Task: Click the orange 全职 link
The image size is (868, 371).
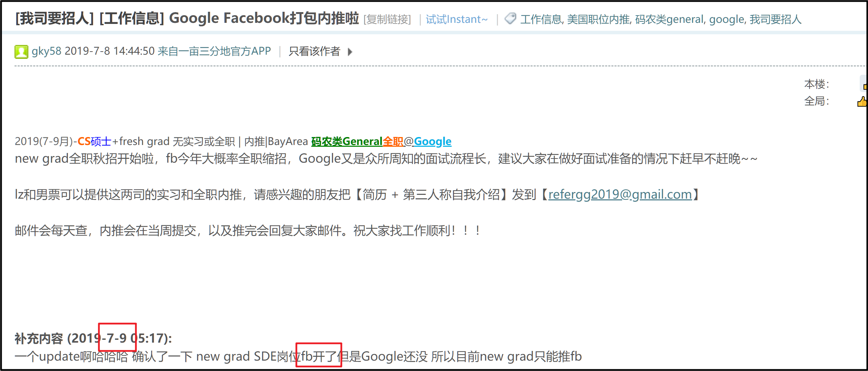Action: [x=393, y=141]
